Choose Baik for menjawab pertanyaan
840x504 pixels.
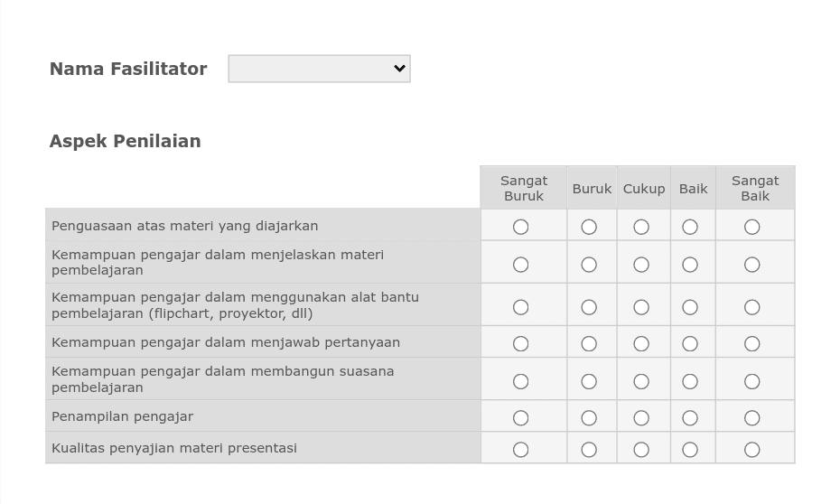[x=689, y=344]
